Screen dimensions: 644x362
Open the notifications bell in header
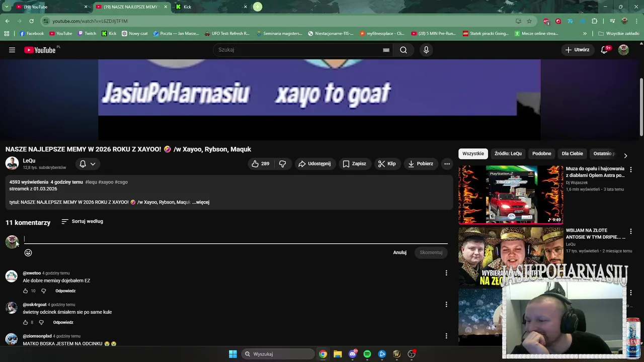[605, 50]
